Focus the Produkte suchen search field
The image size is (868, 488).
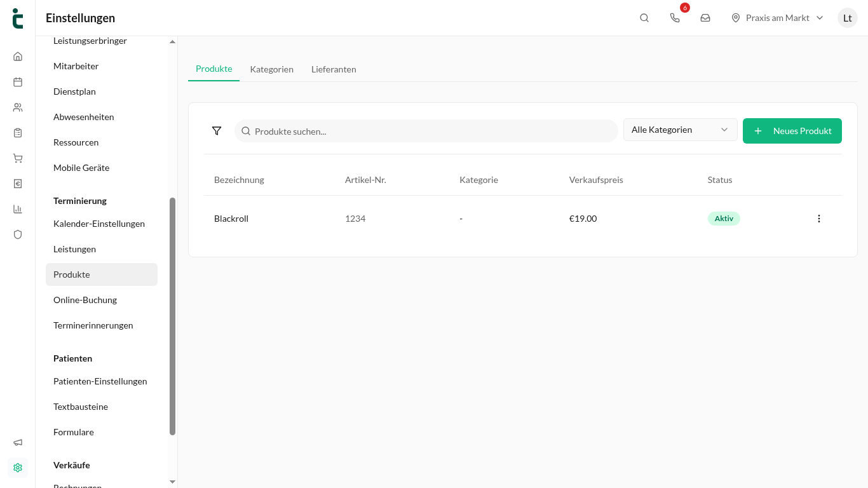click(426, 131)
